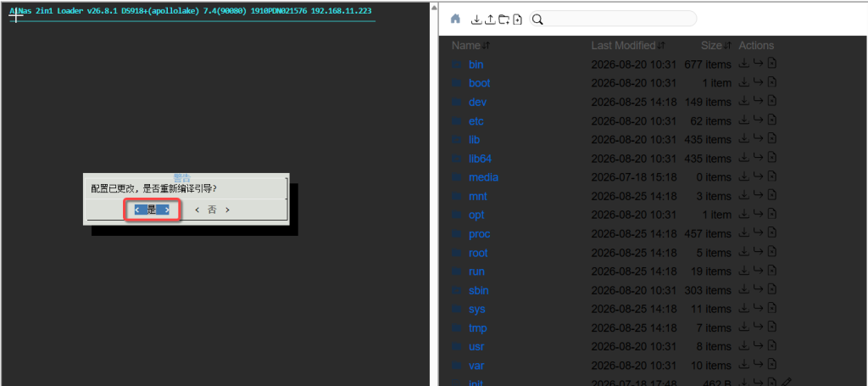The width and height of the screenshot is (868, 386).
Task: Open the dev folder
Action: [478, 102]
